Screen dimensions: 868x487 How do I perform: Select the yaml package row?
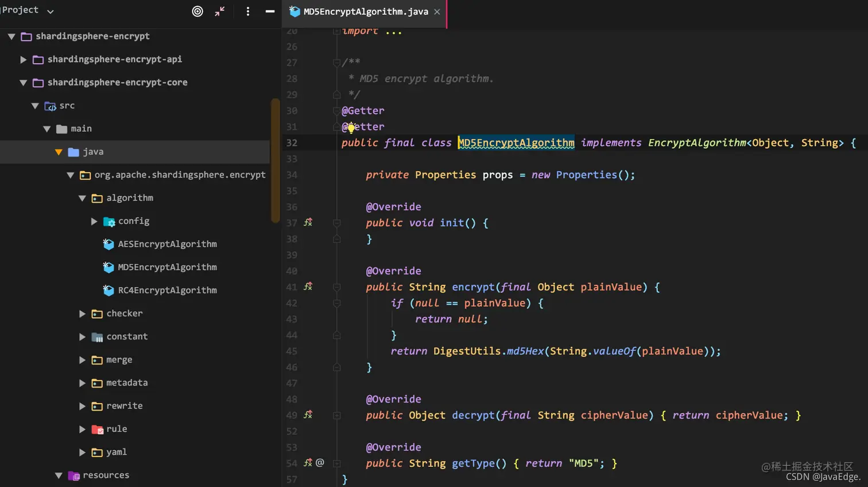135,452
